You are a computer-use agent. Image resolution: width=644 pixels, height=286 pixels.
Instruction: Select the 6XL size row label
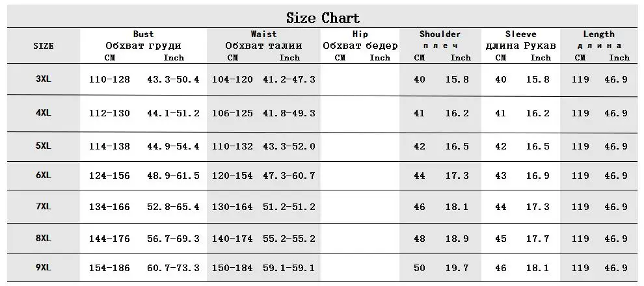(44, 175)
